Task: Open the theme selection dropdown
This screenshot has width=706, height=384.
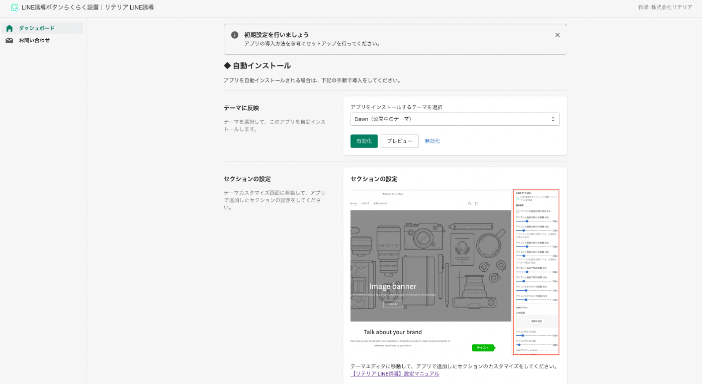Action: [x=455, y=119]
